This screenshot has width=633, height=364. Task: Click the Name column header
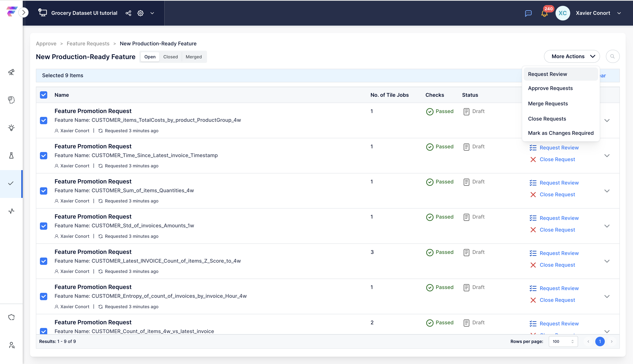coord(62,95)
